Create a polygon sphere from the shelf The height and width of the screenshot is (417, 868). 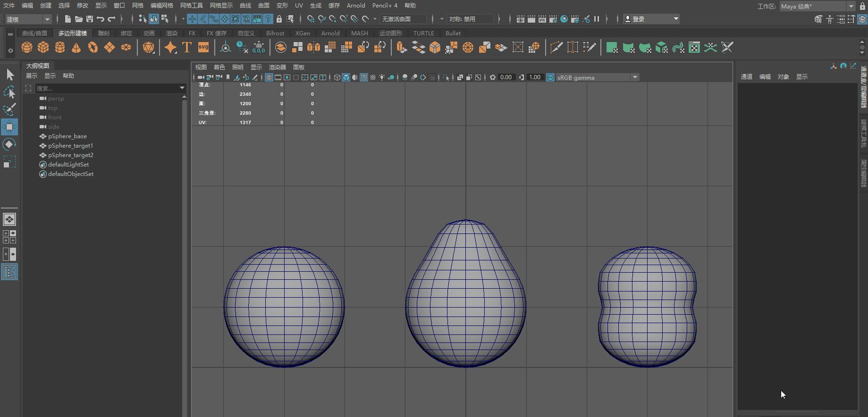(27, 48)
